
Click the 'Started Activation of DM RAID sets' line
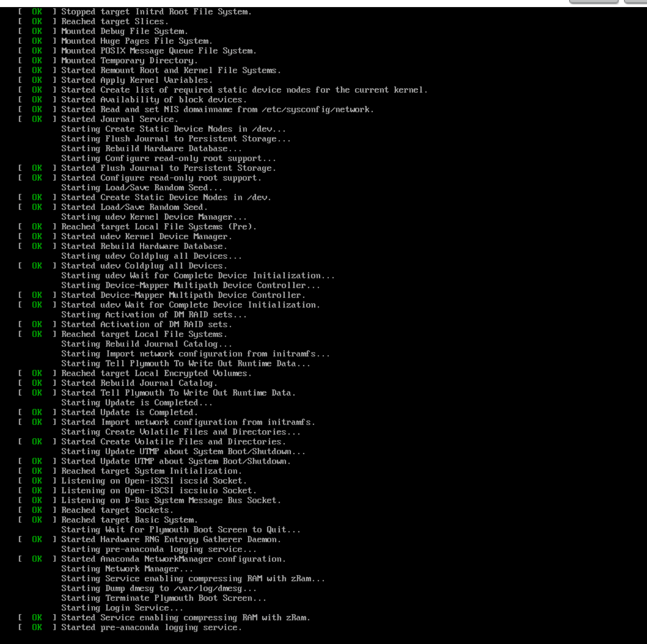tap(146, 325)
